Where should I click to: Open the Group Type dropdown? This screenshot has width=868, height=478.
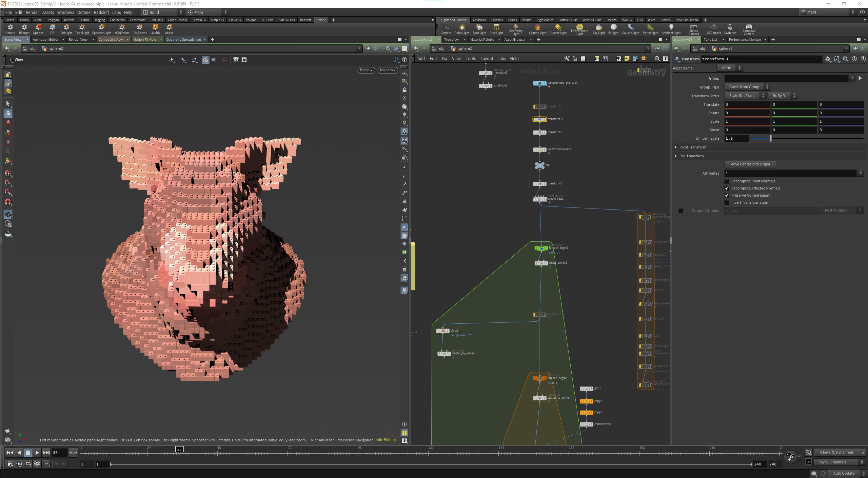pyautogui.click(x=747, y=87)
